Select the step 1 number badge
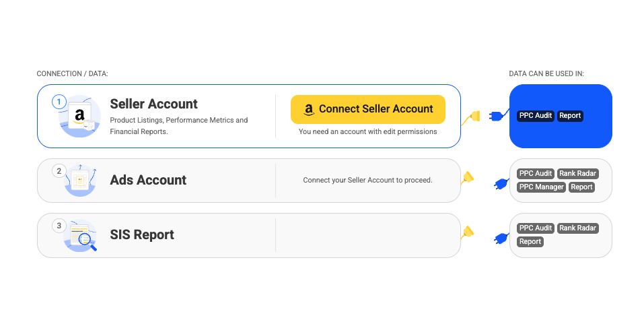644x320 pixels. coord(59,102)
